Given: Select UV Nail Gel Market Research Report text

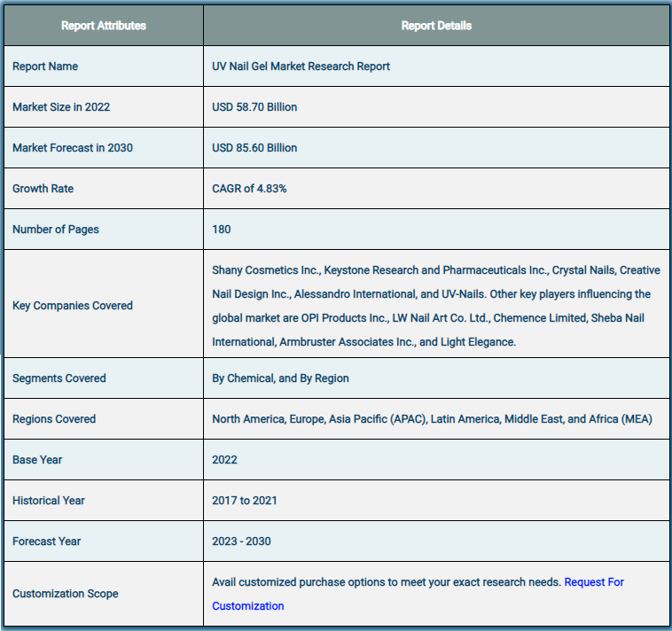Looking at the screenshot, I should tap(301, 66).
